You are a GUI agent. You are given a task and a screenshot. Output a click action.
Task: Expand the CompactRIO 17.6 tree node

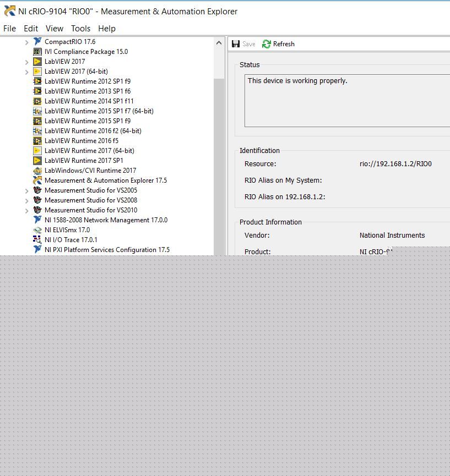pyautogui.click(x=27, y=42)
